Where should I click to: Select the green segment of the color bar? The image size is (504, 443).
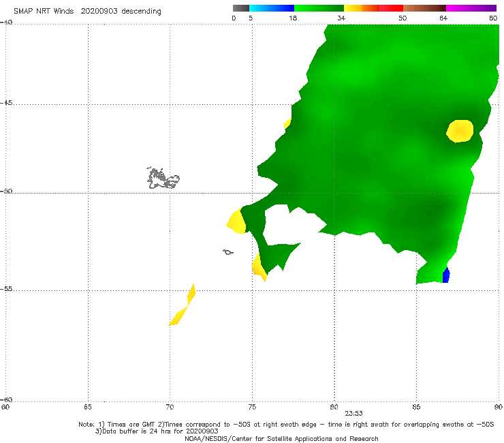319,8
